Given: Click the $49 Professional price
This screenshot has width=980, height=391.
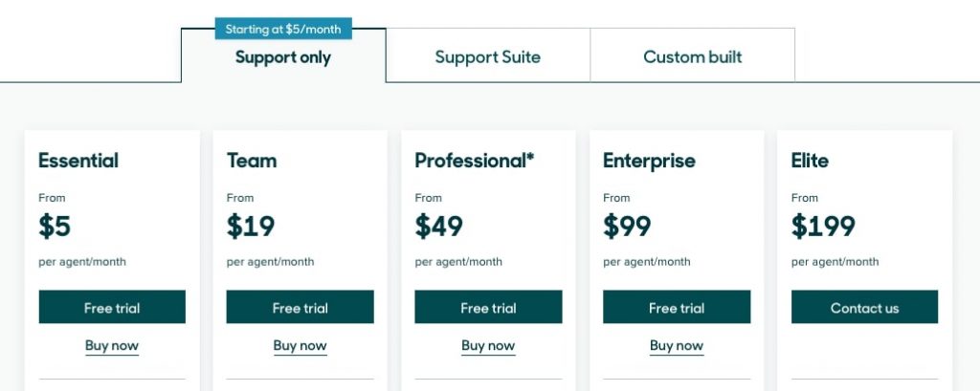Looking at the screenshot, I should pos(439,227).
